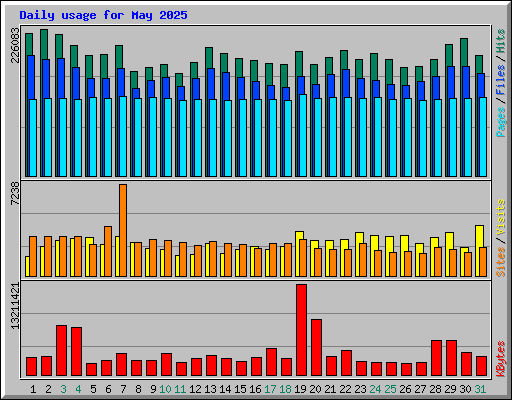Viewport: 512px width, 400px height.
Task: Click day label 28 on the x-axis
Action: [x=435, y=389]
